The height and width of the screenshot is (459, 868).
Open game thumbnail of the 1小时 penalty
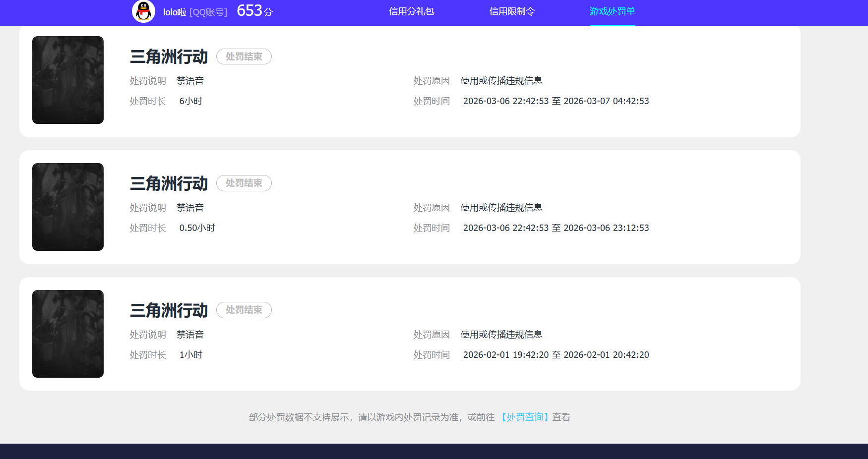68,334
